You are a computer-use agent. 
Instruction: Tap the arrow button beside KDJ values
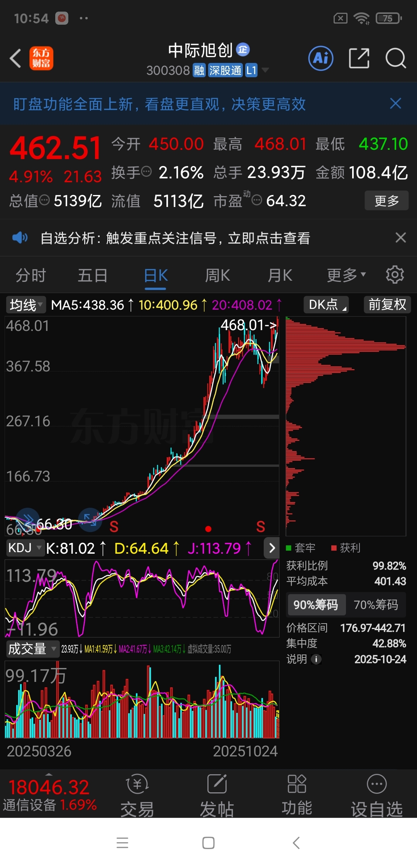(x=272, y=548)
